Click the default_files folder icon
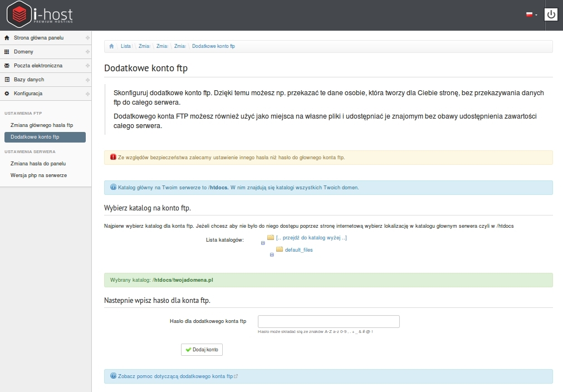 coord(280,249)
